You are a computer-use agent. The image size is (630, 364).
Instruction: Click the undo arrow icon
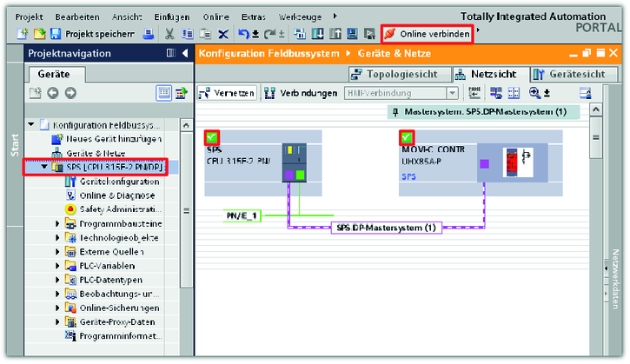(245, 34)
